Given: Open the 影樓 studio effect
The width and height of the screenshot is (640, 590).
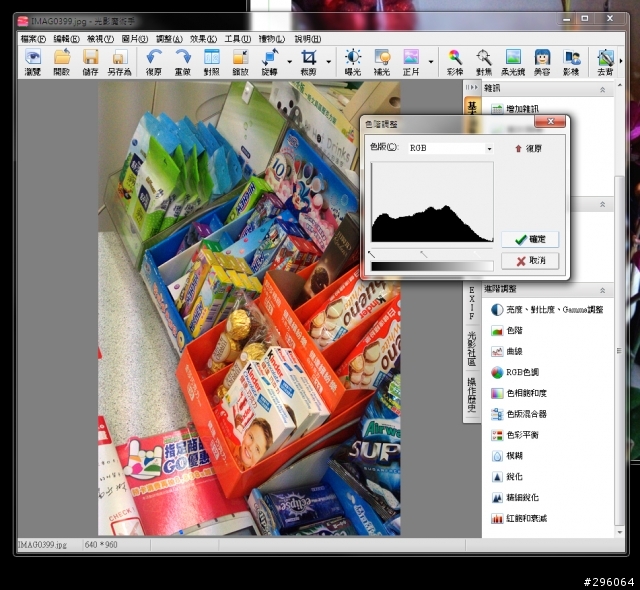Looking at the screenshot, I should coord(571,62).
